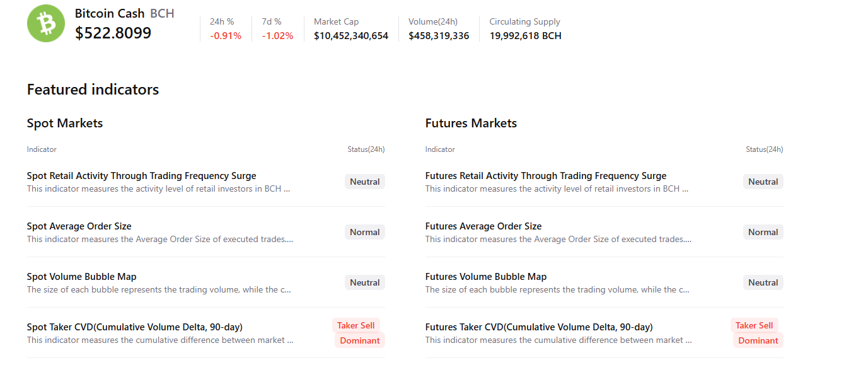
Task: Open the Futures Average Order Size indicator
Action: 483,226
